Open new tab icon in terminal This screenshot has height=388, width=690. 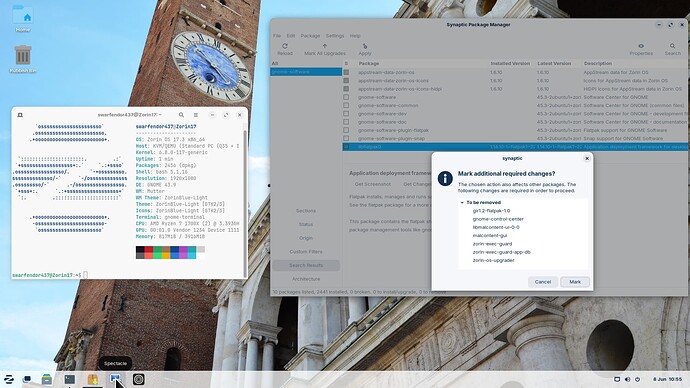pos(20,115)
